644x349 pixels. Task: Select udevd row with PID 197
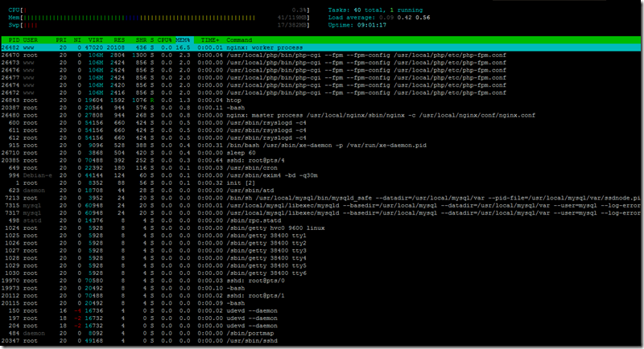click(320, 318)
